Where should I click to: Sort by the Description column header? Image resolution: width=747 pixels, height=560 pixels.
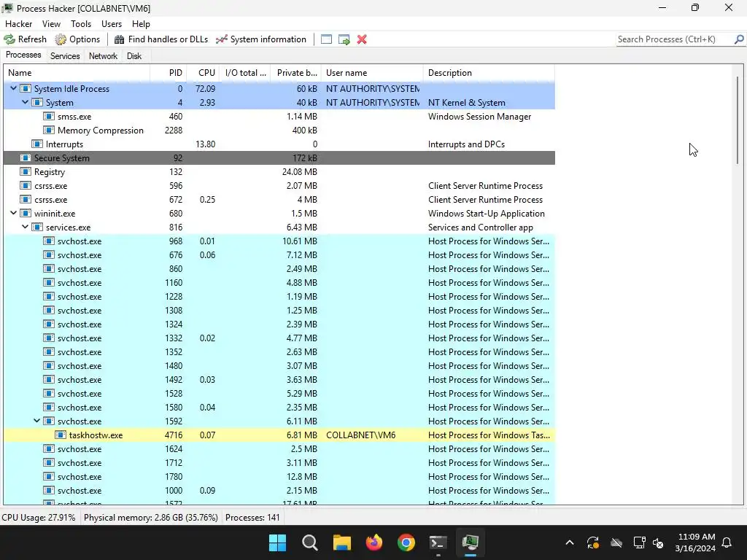click(489, 73)
